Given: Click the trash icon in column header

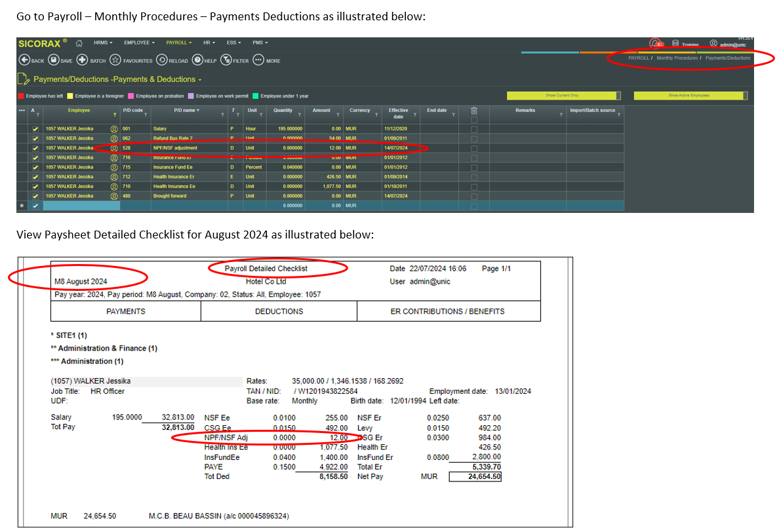Looking at the screenshot, I should (x=474, y=111).
